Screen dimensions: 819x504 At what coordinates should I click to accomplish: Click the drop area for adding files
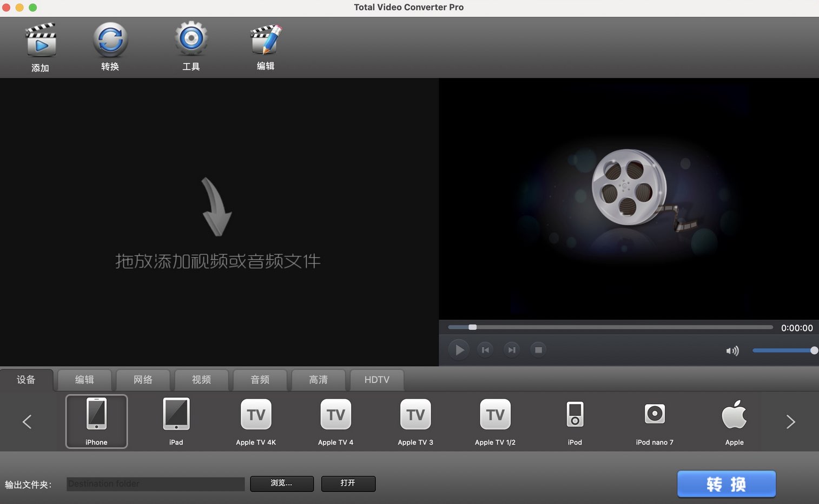tap(219, 222)
